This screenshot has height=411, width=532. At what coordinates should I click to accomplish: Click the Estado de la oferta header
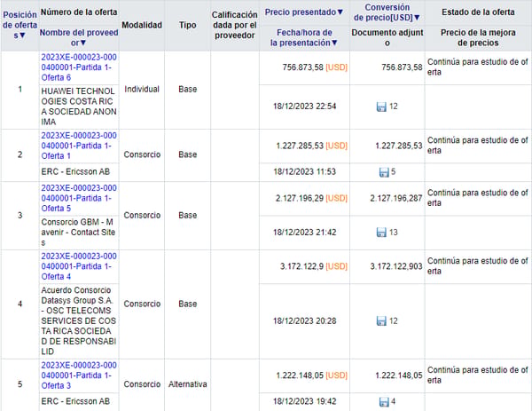click(x=478, y=12)
